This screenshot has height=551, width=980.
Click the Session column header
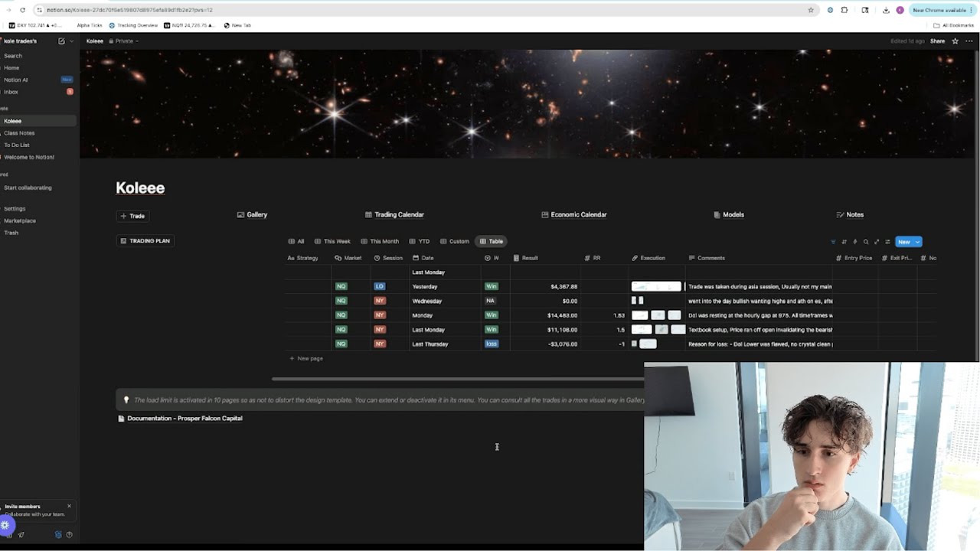(x=388, y=258)
